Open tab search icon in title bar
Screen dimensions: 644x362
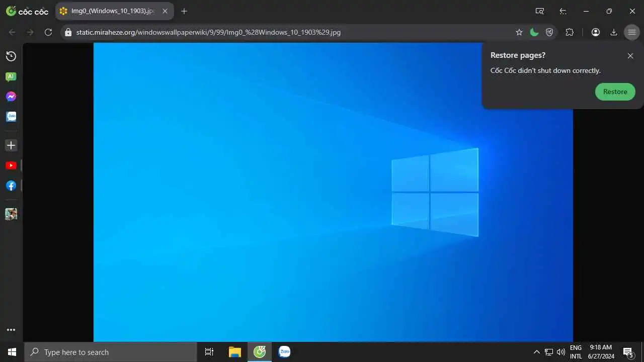[540, 11]
